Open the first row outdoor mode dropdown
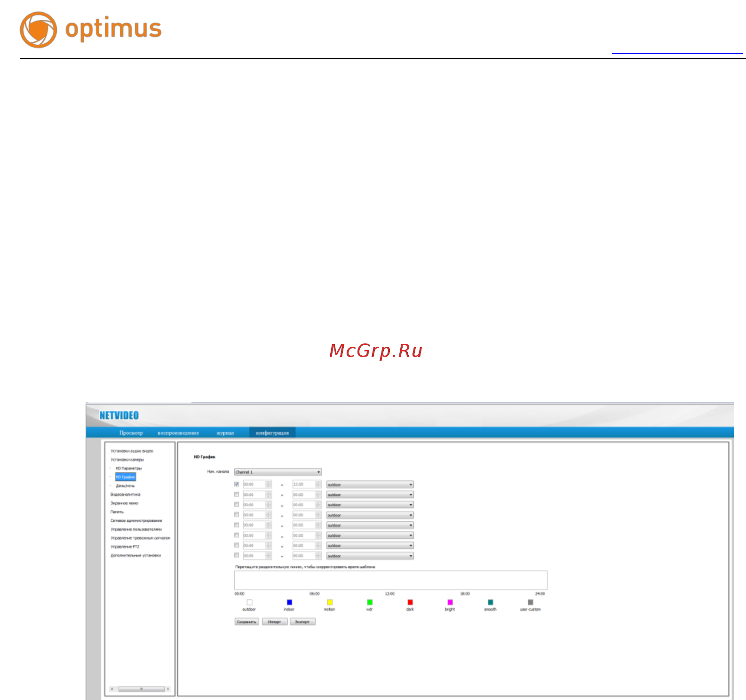Screen dimensions: 746x700 (x=370, y=485)
